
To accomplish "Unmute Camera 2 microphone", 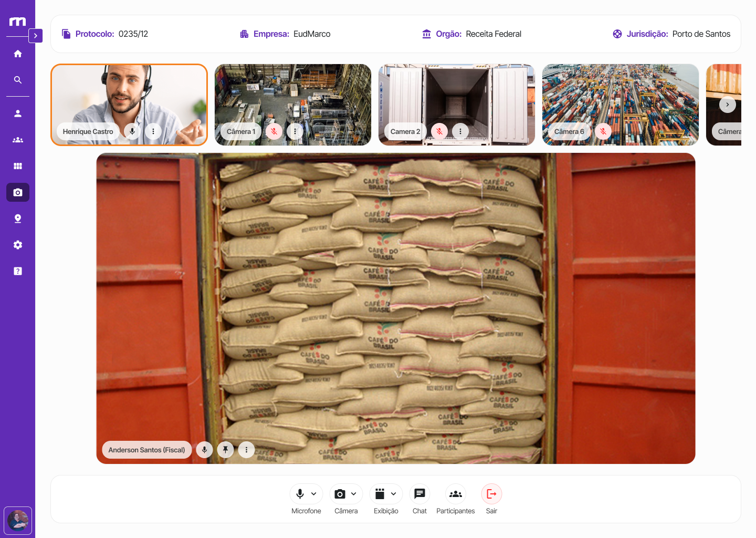I will [439, 131].
